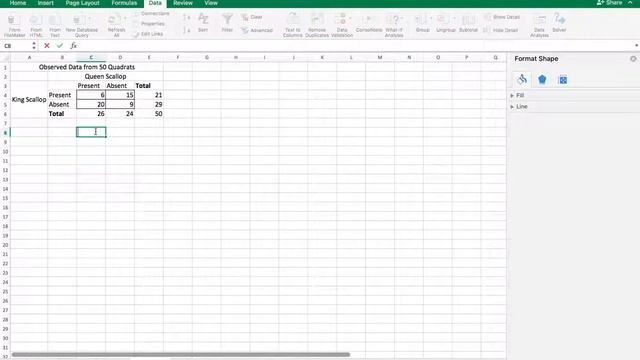Select the row total cell showing 21
The width and height of the screenshot is (640, 360).
pyautogui.click(x=149, y=95)
